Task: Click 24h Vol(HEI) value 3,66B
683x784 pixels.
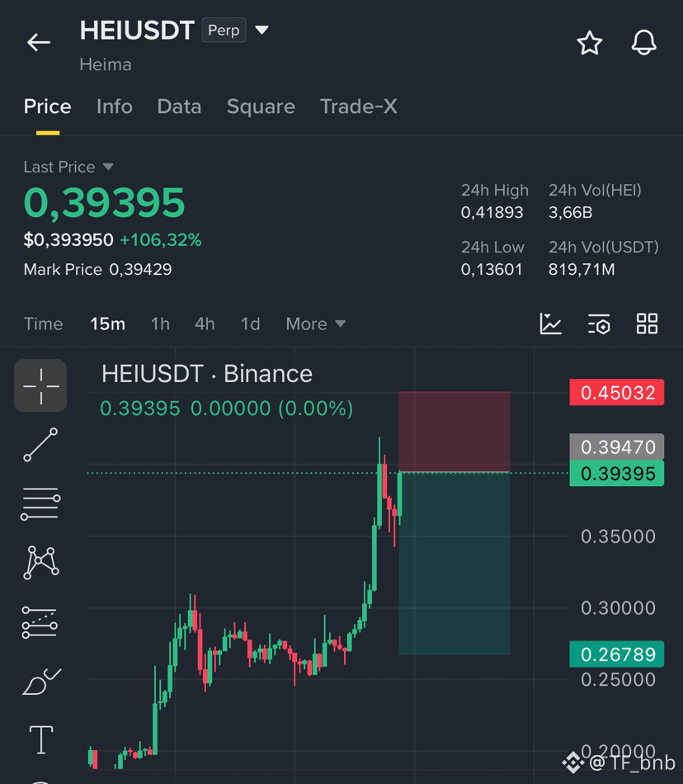Action: (x=570, y=212)
